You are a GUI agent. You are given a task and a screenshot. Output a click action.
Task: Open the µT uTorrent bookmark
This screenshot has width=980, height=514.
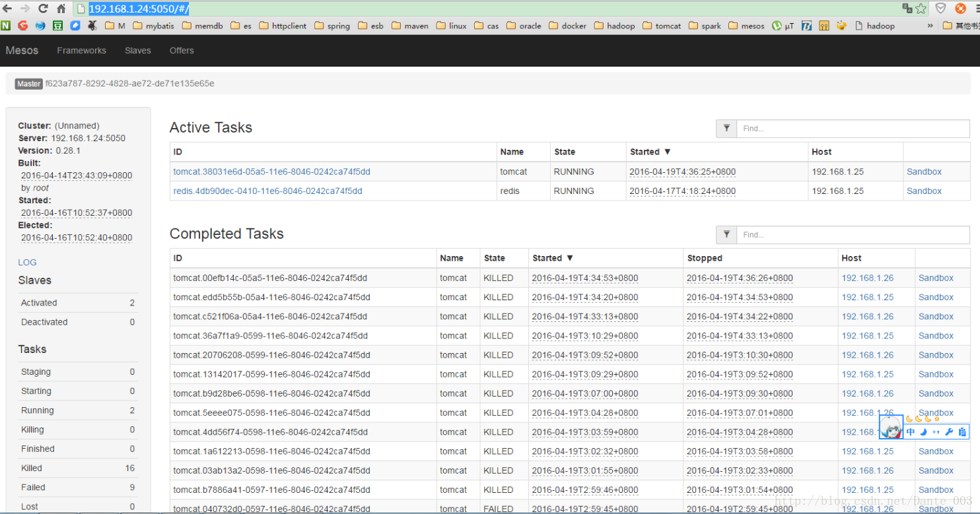783,26
